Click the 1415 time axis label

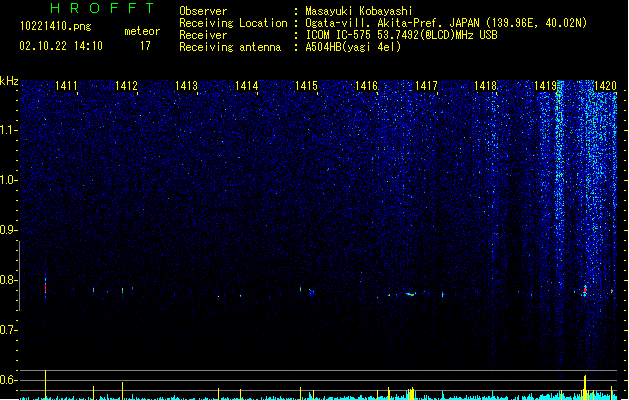(306, 86)
